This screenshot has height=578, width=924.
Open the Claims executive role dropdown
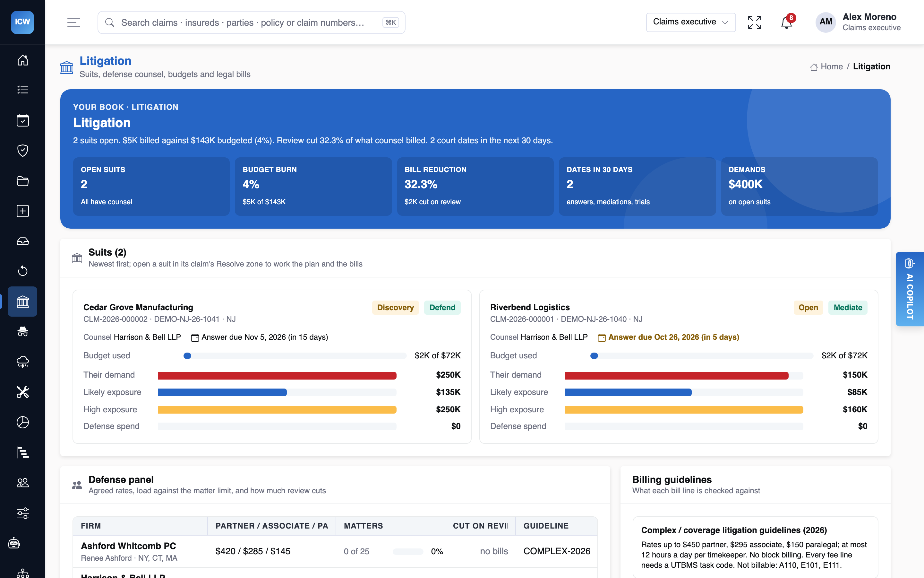pyautogui.click(x=691, y=22)
